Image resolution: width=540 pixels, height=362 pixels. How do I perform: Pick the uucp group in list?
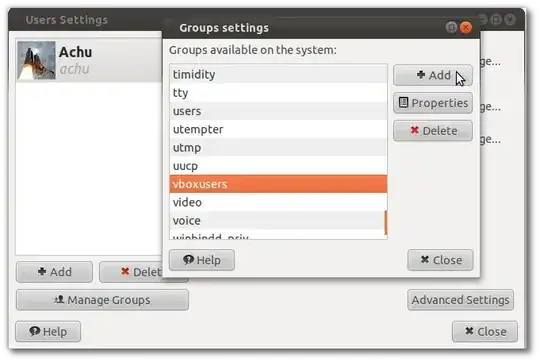(x=278, y=166)
